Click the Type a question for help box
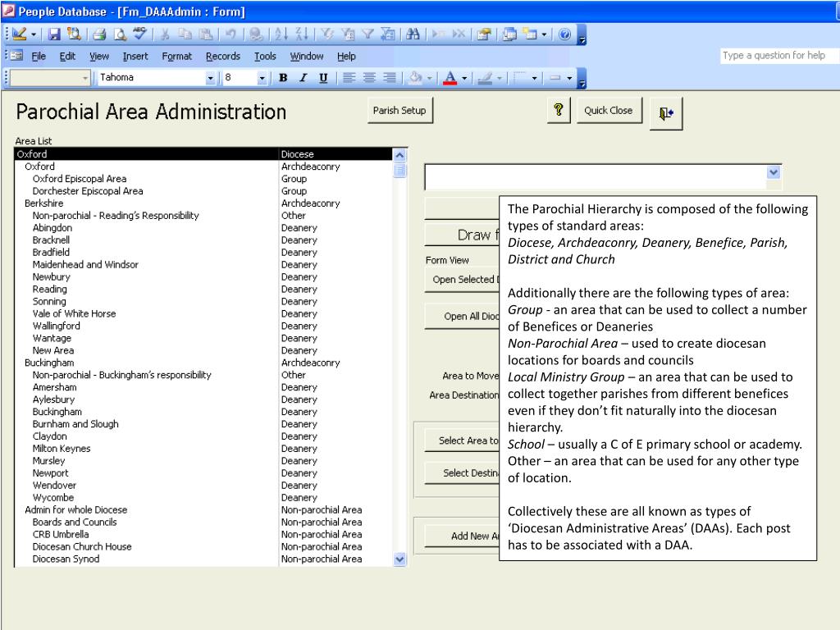Viewport: 840px width, 630px height. pyautogui.click(x=779, y=55)
